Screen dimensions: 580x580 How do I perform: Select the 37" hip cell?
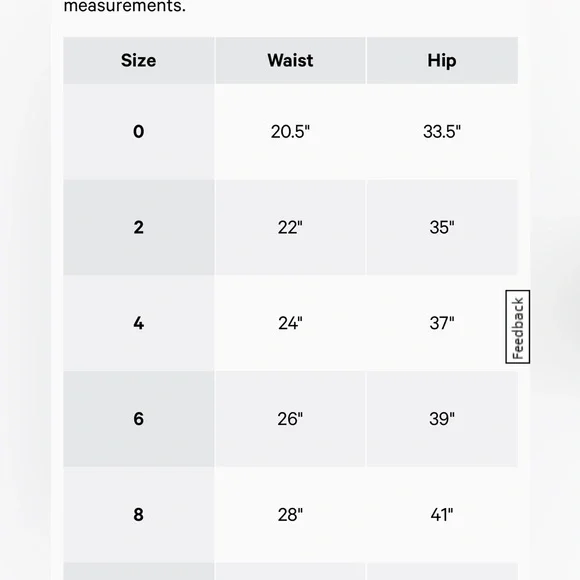(x=442, y=323)
